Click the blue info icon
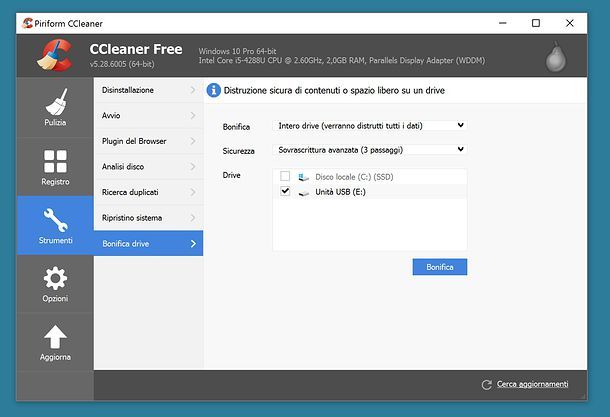610x417 pixels. [x=213, y=90]
